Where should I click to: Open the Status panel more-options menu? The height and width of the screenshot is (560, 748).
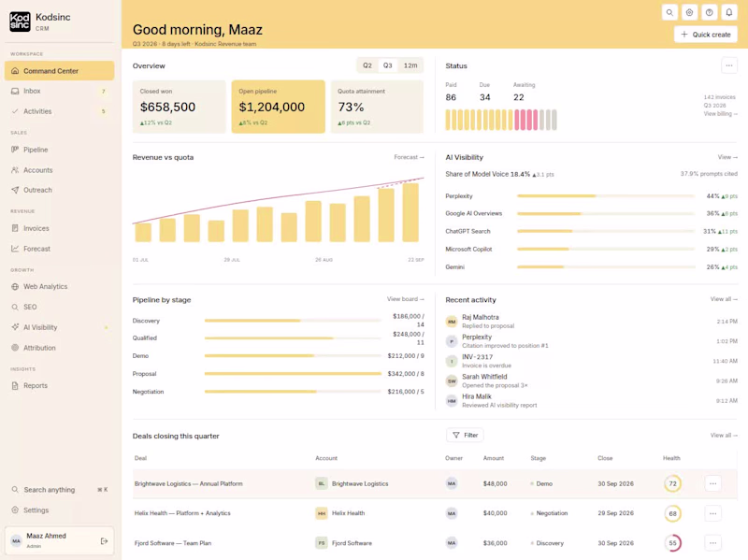729,65
